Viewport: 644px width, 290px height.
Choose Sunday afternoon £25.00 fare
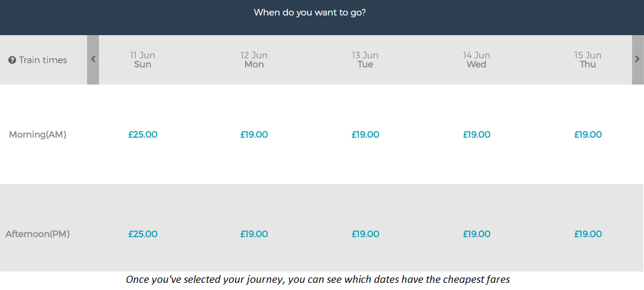coord(143,234)
